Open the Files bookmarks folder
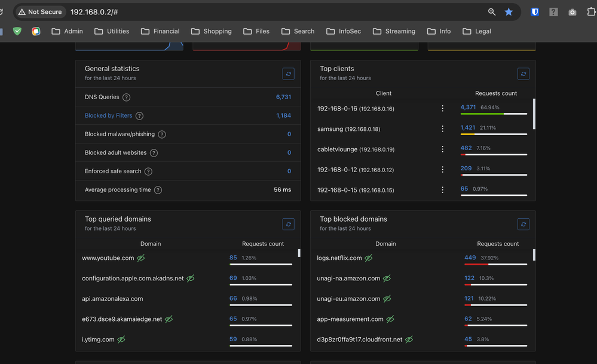 coord(256,31)
